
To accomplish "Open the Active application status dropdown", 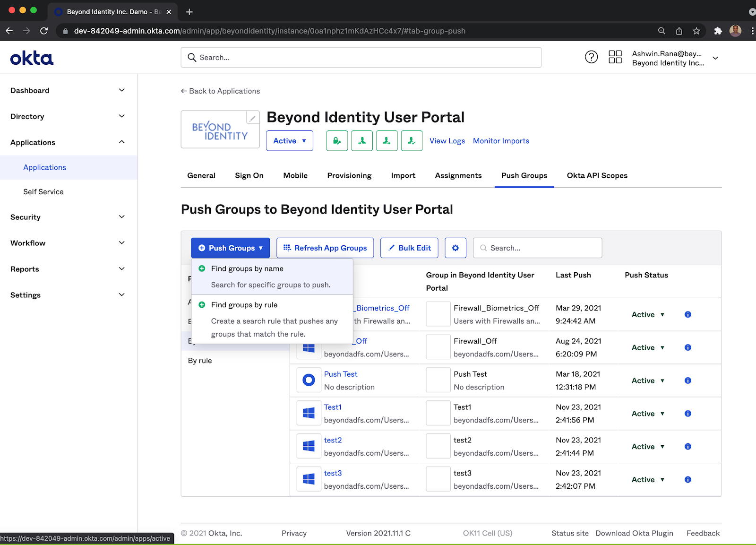I will [x=289, y=141].
